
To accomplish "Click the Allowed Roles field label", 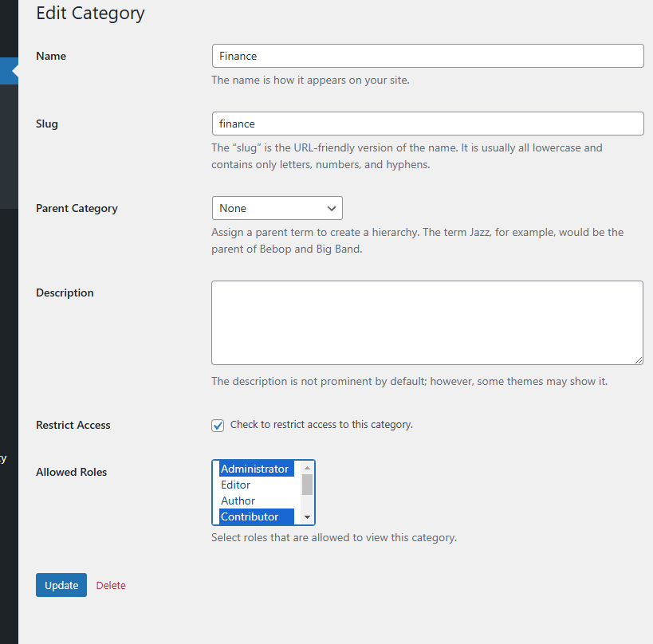I will pyautogui.click(x=71, y=472).
